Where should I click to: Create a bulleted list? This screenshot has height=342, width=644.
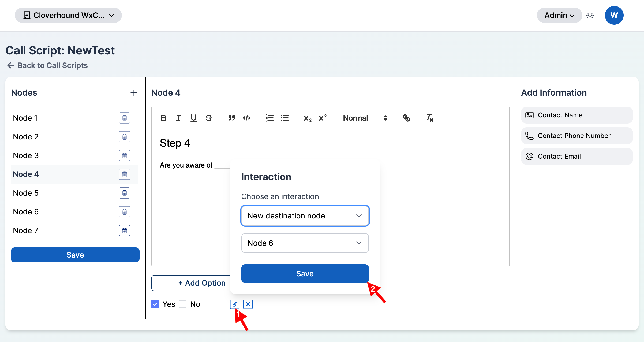[285, 118]
